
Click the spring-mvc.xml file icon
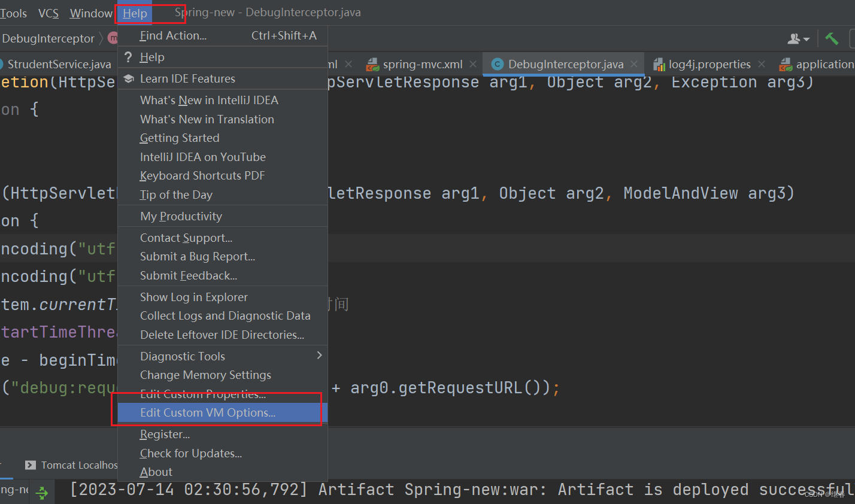372,64
